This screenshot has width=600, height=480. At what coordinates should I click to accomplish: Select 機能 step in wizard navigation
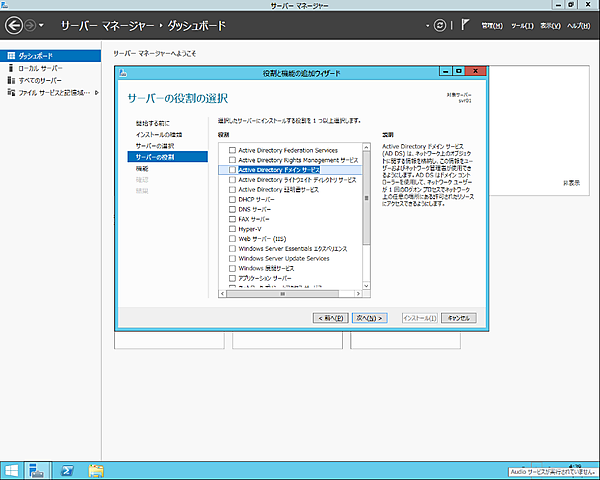tap(142, 169)
